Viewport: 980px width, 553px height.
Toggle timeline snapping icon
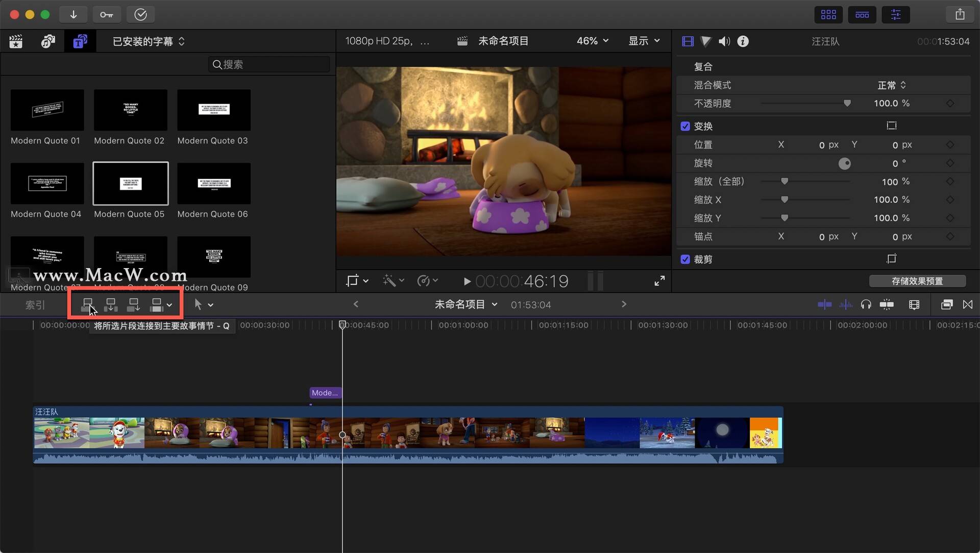(887, 305)
